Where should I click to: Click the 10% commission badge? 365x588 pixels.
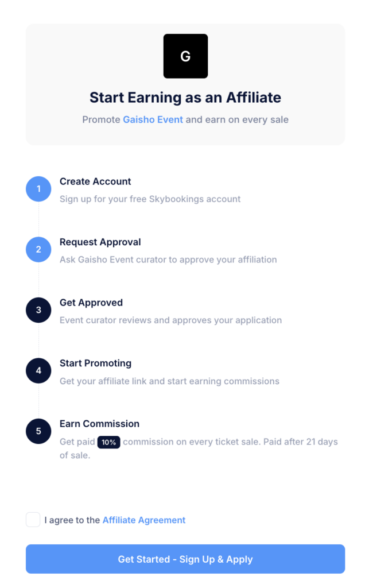(x=108, y=442)
